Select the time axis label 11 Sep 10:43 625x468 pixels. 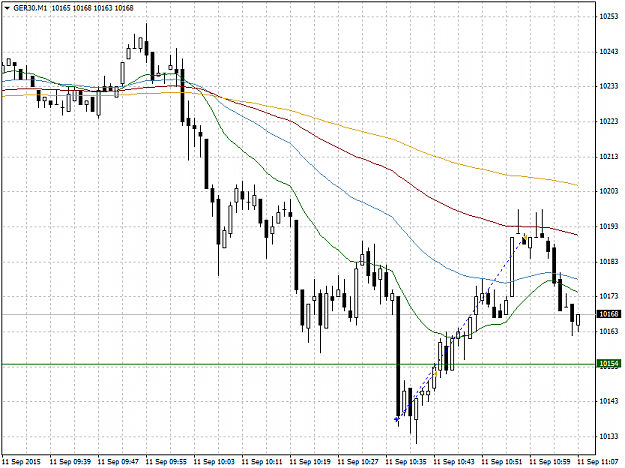tap(454, 462)
